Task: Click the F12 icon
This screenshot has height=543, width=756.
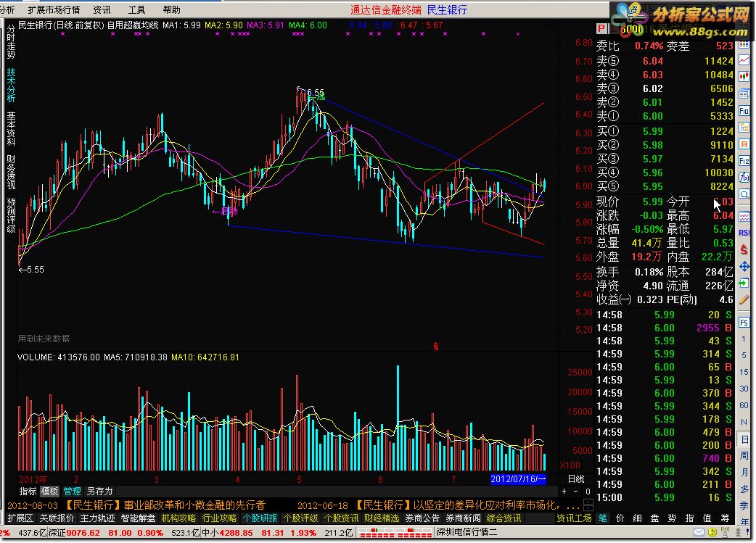Action: [x=744, y=160]
